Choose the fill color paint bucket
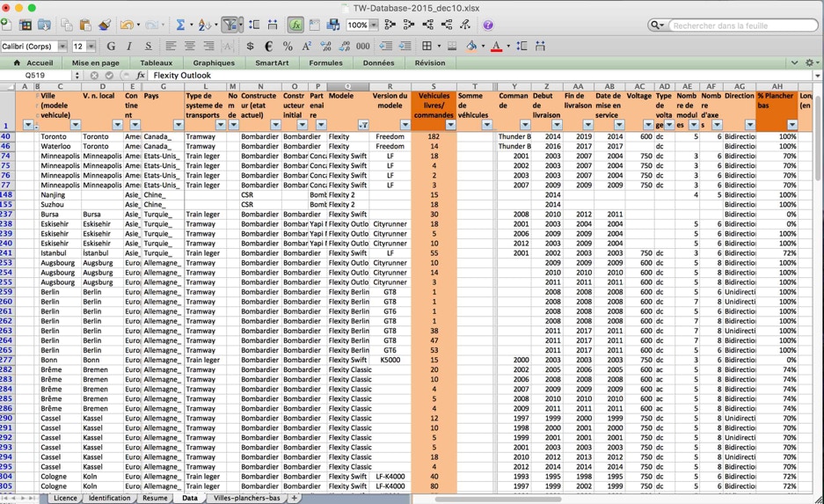The image size is (824, 504). [471, 47]
